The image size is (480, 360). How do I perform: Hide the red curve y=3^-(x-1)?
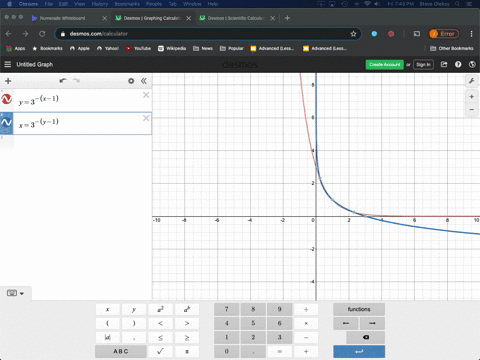click(x=7, y=99)
